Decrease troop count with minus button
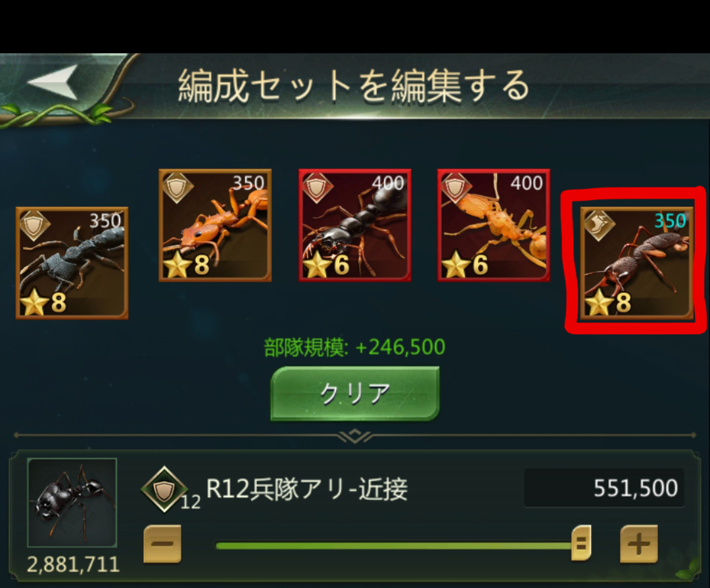The width and height of the screenshot is (710, 588). pos(162,544)
